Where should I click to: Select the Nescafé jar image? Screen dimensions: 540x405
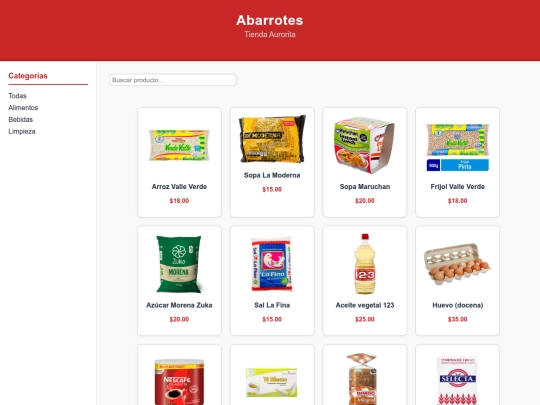pos(179,382)
